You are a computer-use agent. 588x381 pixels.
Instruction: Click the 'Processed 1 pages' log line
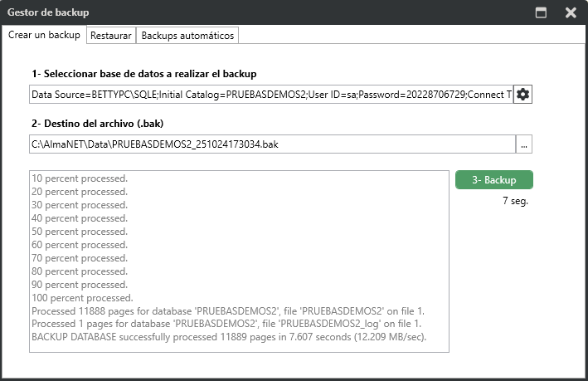click(x=226, y=325)
